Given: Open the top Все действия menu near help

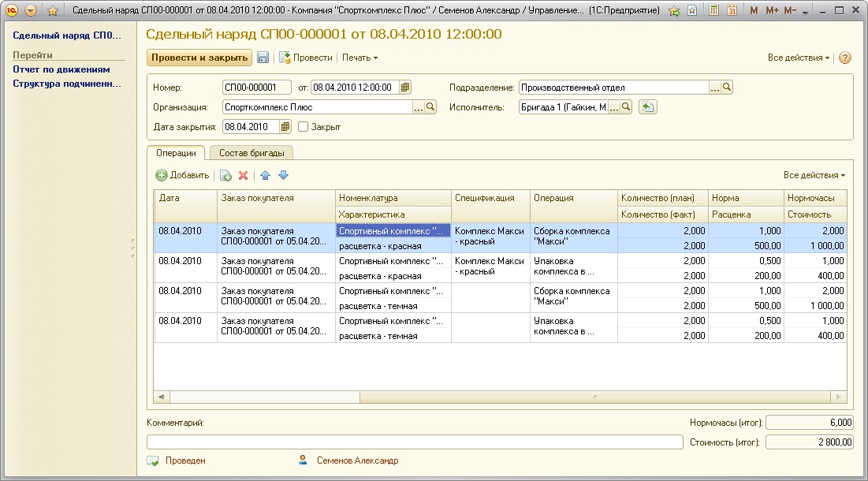Looking at the screenshot, I should coord(798,58).
